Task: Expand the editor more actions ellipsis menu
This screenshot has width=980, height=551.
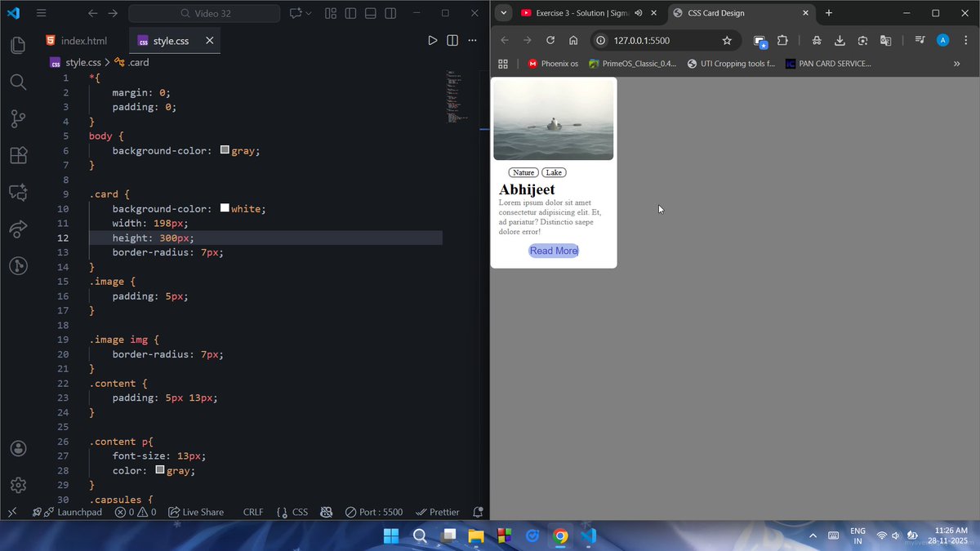Action: (472, 39)
